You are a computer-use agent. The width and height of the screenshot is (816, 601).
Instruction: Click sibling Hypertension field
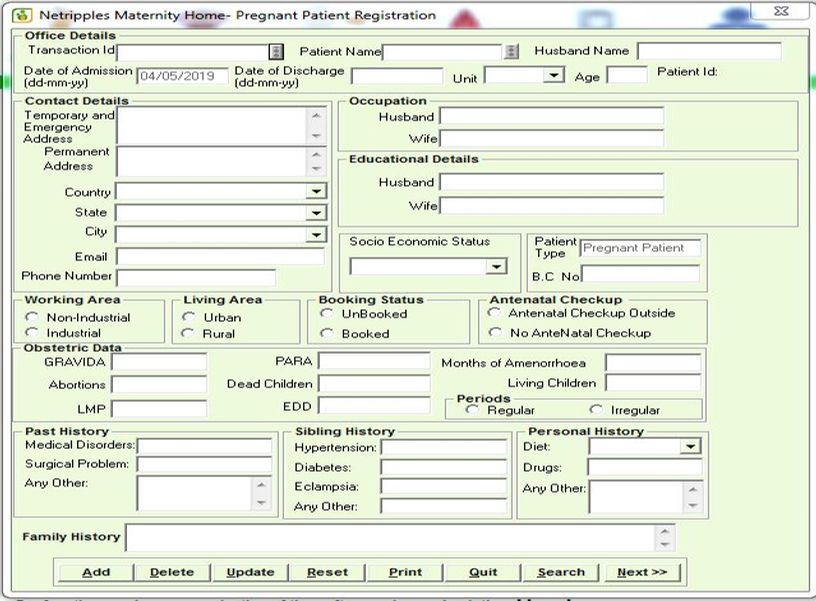pyautogui.click(x=443, y=447)
